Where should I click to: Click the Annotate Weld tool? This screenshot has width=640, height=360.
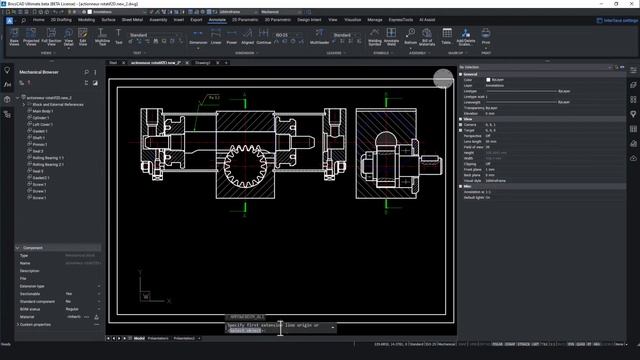pyautogui.click(x=391, y=37)
